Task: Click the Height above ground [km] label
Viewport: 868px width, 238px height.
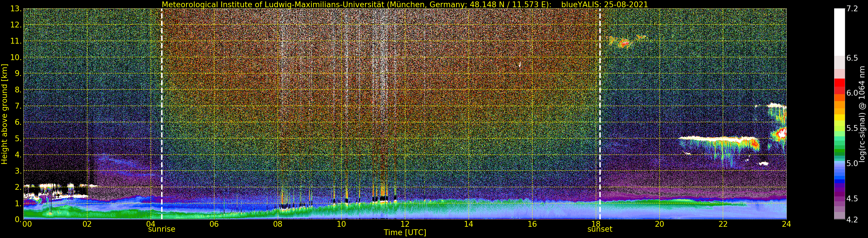Action: coord(4,114)
